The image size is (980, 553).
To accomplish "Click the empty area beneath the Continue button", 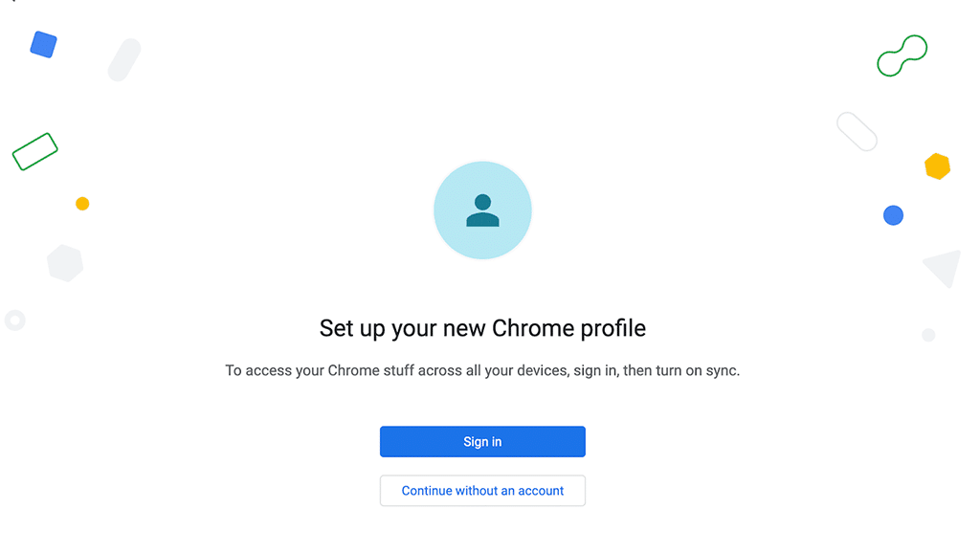I will 482,531.
